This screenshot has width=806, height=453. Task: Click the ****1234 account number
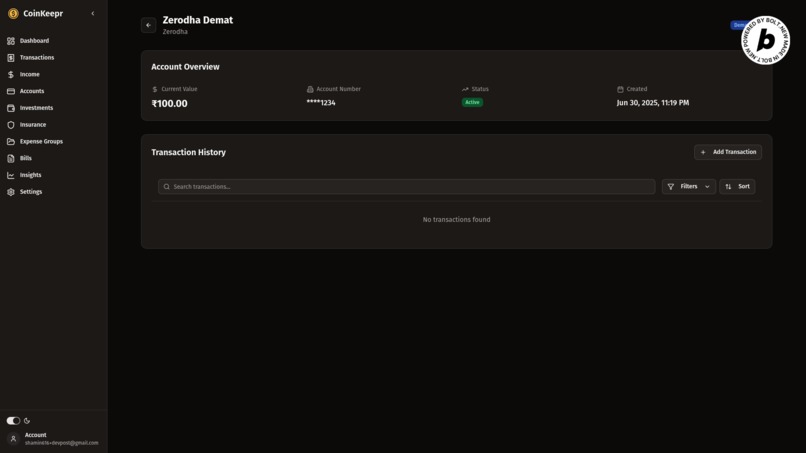click(321, 103)
